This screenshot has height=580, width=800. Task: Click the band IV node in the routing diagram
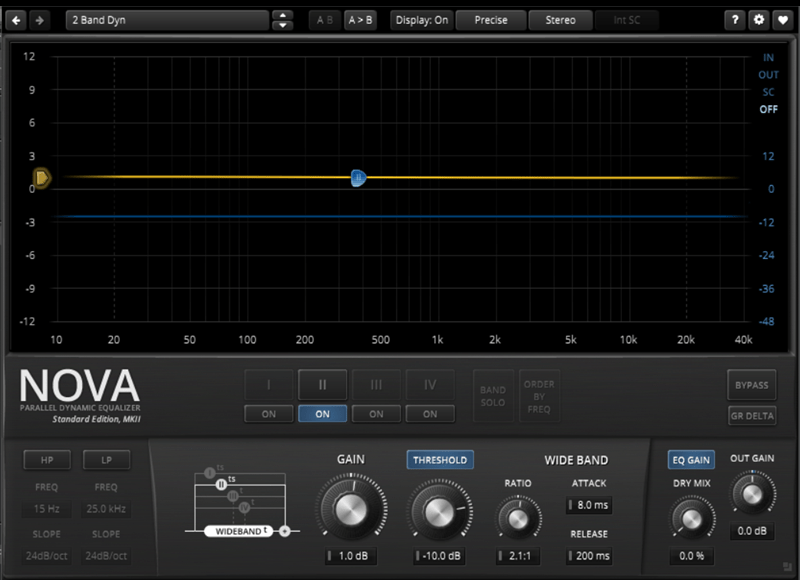[244, 507]
